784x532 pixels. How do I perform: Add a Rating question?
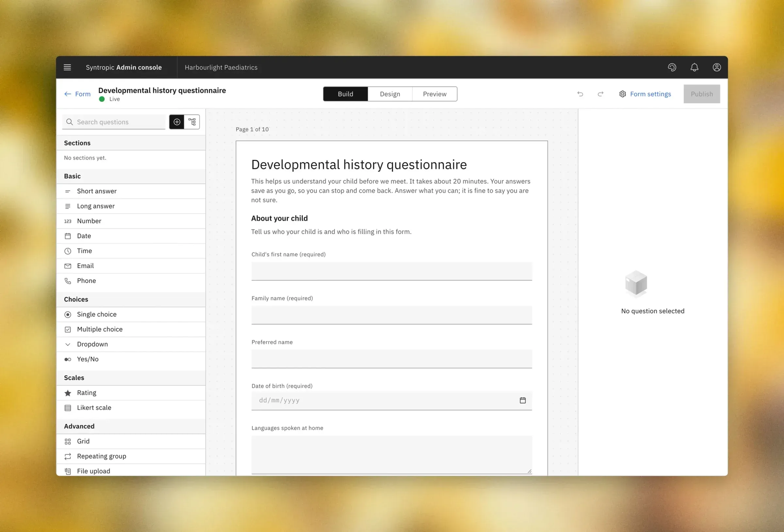[131, 393]
